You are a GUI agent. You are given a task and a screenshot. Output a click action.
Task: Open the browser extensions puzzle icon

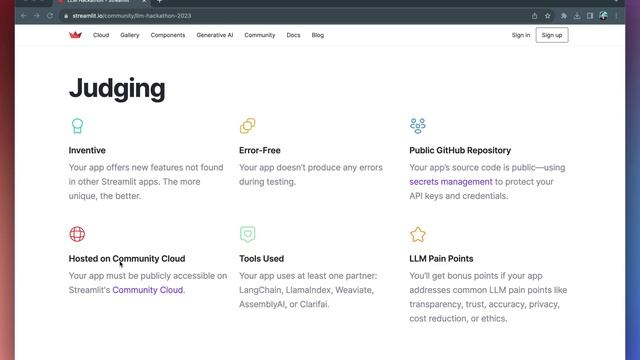point(564,16)
